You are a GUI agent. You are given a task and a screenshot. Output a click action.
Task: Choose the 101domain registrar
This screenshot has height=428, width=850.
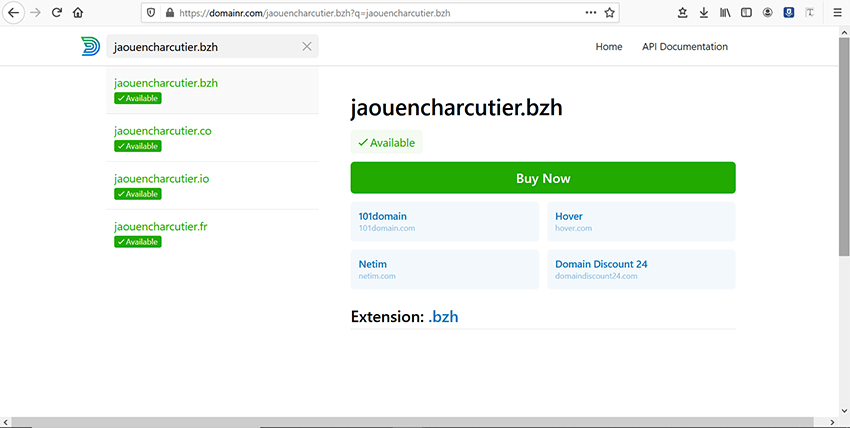[x=445, y=222]
